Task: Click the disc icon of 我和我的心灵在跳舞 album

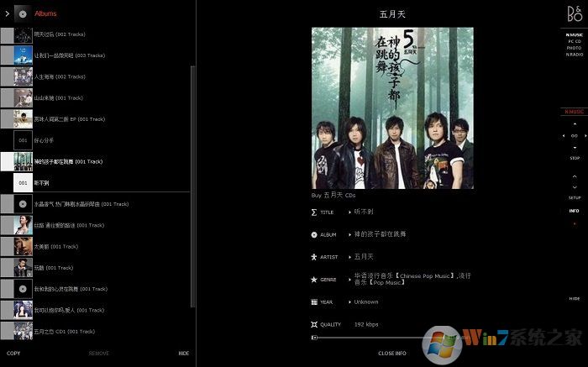Action: [x=24, y=289]
